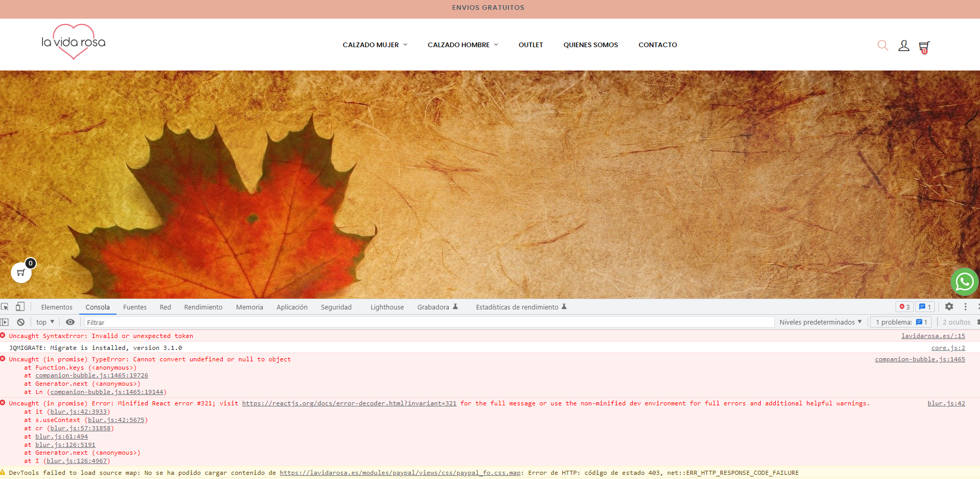Image resolution: width=980 pixels, height=479 pixels.
Task: Open the Quienes Somos page
Action: (591, 45)
